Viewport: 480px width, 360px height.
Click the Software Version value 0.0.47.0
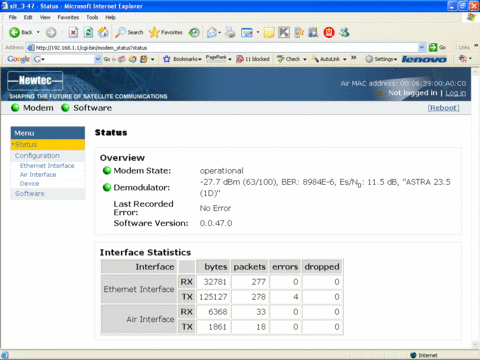(x=216, y=223)
